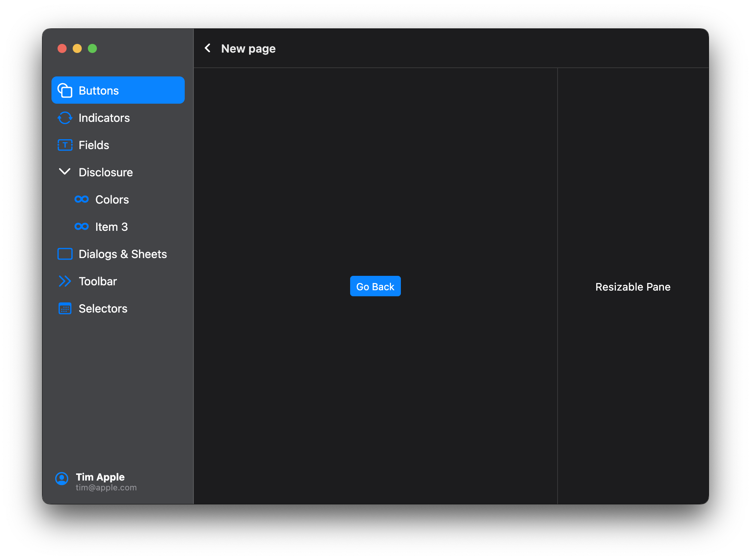Select Dialogs & Sheets in sidebar
751x560 pixels.
[123, 254]
